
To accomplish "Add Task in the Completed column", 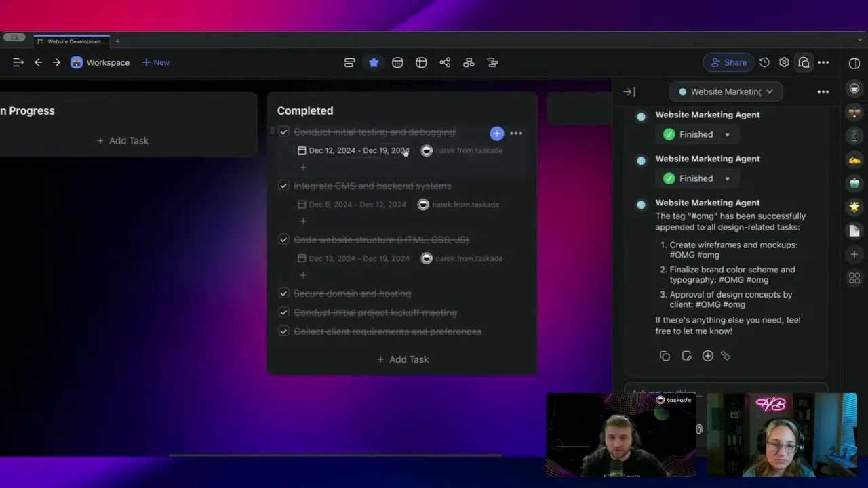I will point(403,359).
